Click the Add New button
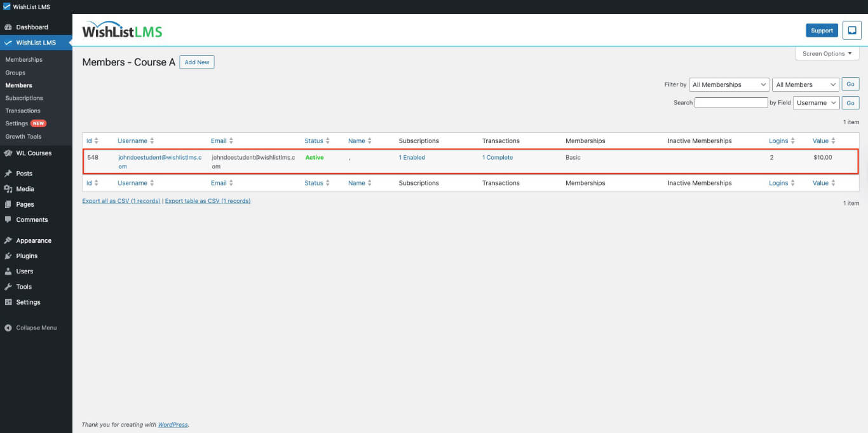This screenshot has width=868, height=433. 196,62
